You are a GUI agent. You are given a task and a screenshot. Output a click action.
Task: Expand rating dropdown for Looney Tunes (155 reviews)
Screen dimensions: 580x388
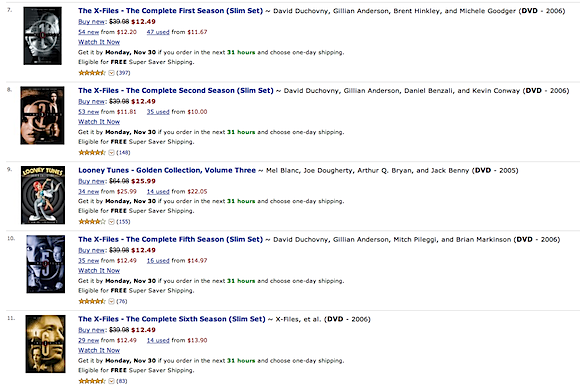(111, 222)
